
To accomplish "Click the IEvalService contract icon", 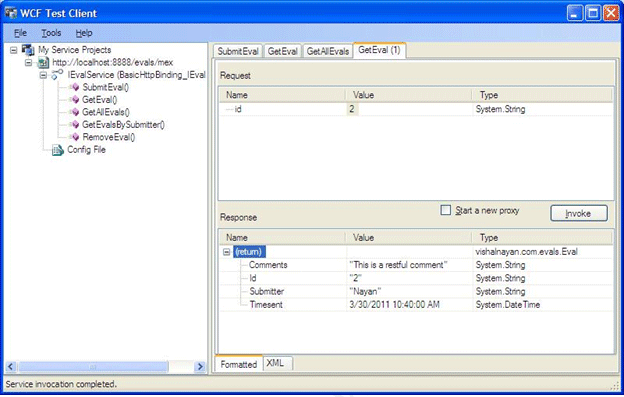I will (57, 74).
